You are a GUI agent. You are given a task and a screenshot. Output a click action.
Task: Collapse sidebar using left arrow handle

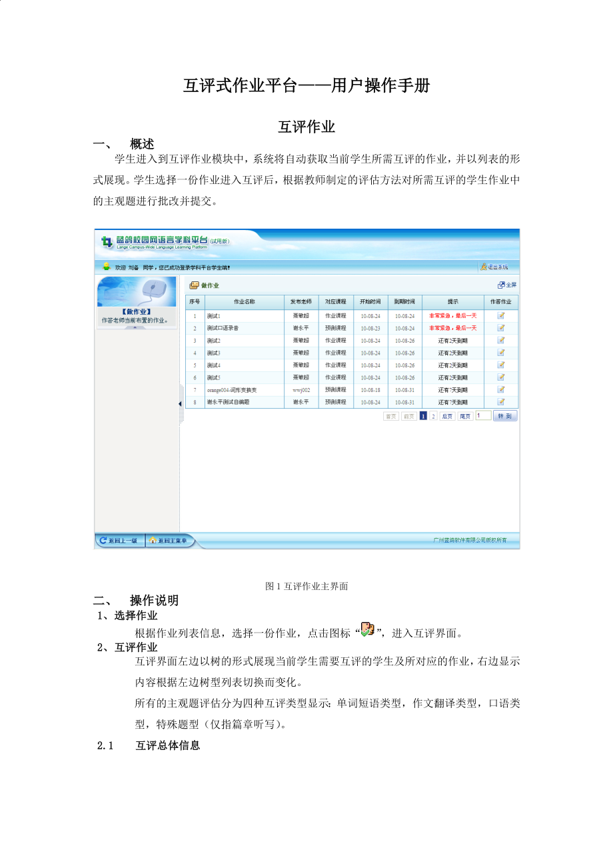[x=180, y=404]
